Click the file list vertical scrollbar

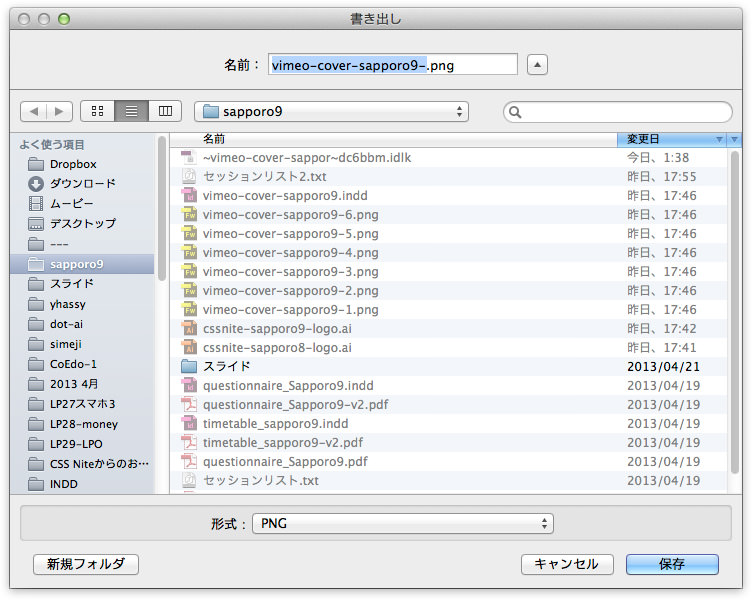point(734,312)
